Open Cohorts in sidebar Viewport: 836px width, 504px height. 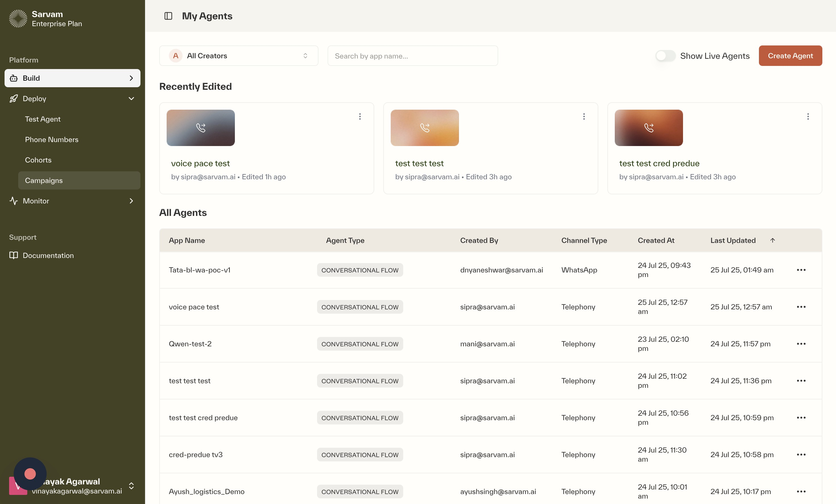pyautogui.click(x=38, y=160)
